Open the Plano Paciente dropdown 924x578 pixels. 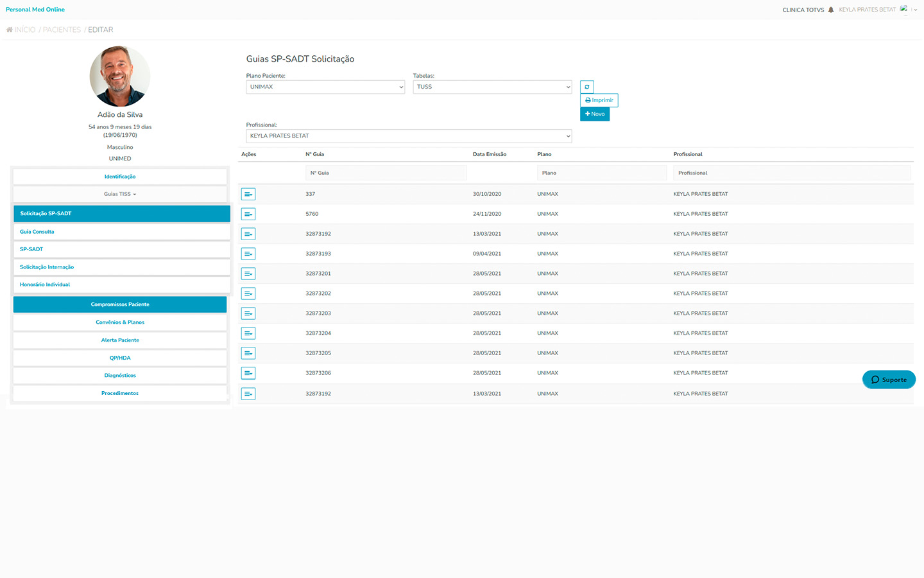(x=325, y=87)
